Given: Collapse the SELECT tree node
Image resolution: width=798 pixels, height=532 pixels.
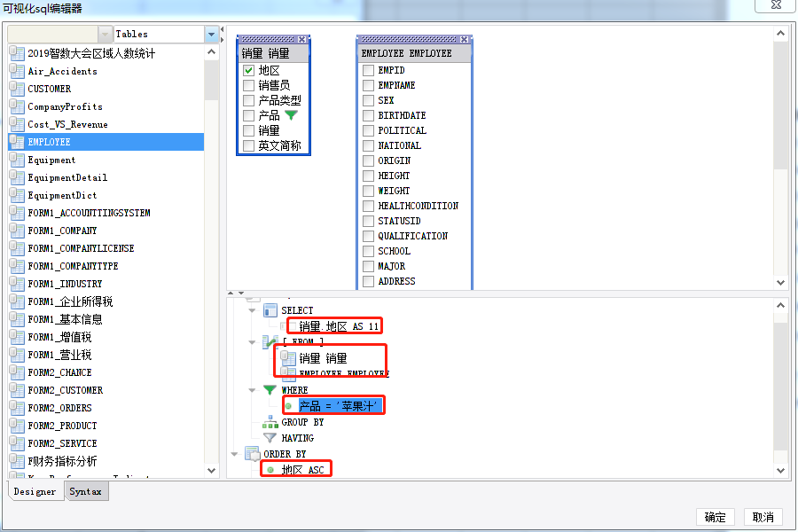Looking at the screenshot, I should (252, 310).
